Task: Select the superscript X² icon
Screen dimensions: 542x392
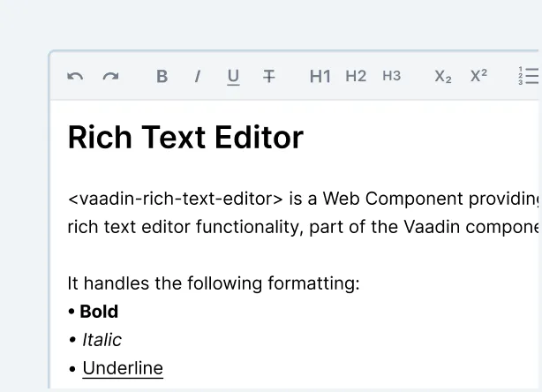Action: (x=478, y=77)
